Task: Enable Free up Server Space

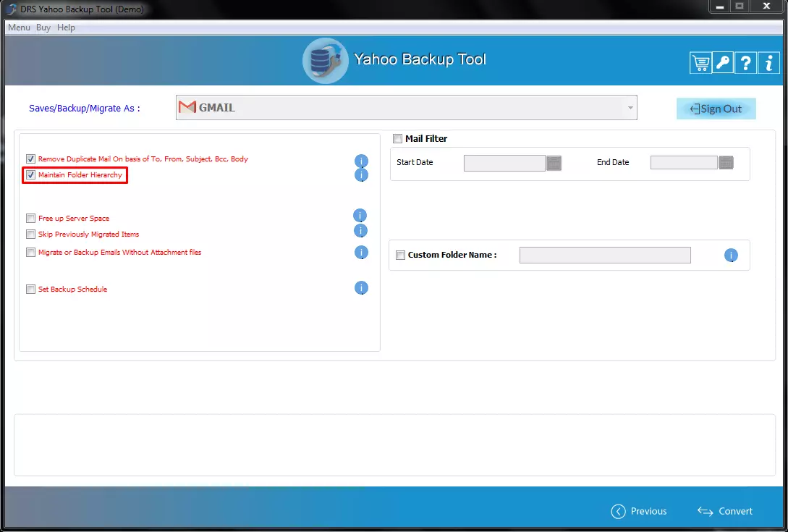Action: click(x=30, y=219)
